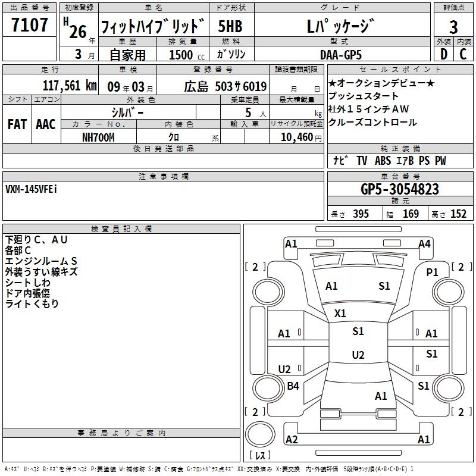Viewport: 476px width, 476px height.
Task: Select the P1 paint marker on diagram
Action: click(433, 271)
